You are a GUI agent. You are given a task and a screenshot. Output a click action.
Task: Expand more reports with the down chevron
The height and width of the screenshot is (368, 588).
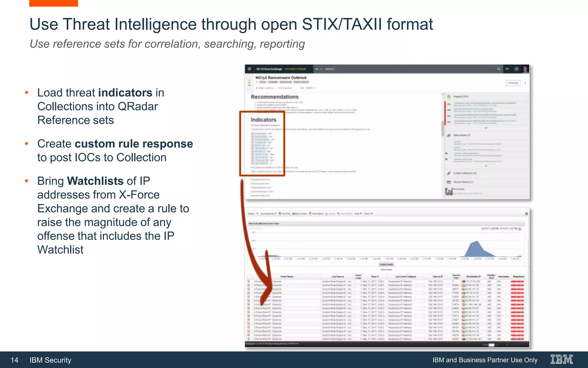point(486,128)
